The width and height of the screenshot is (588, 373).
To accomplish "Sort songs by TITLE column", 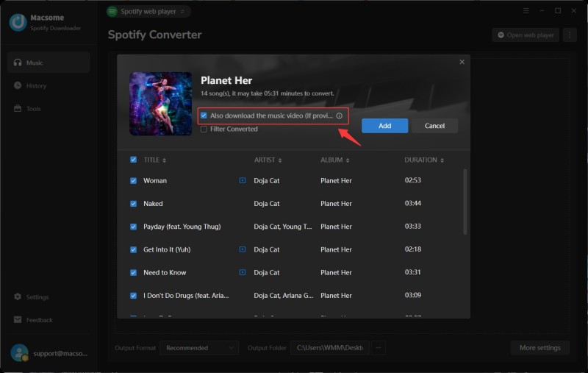I will 155,160.
